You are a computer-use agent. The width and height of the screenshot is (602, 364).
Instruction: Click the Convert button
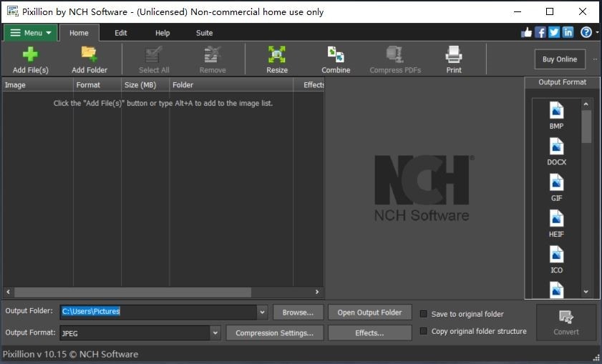(x=566, y=323)
